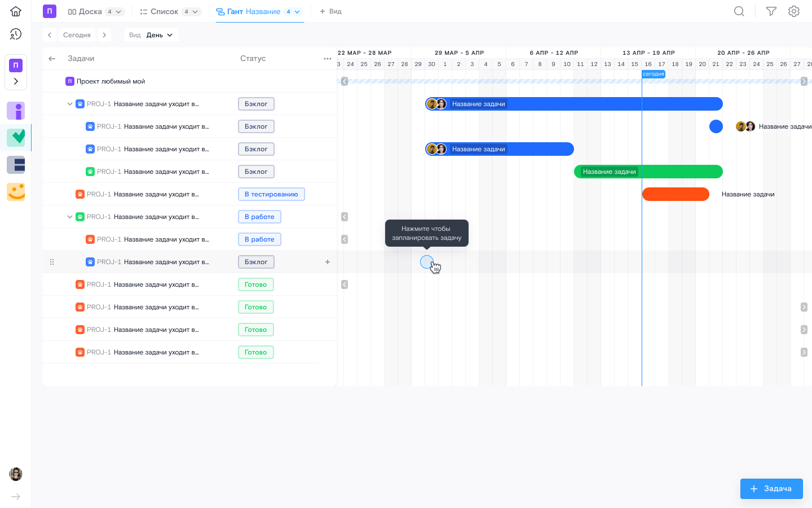The image size is (812, 508).
Task: Select the orange smiley app icon
Action: point(16,192)
